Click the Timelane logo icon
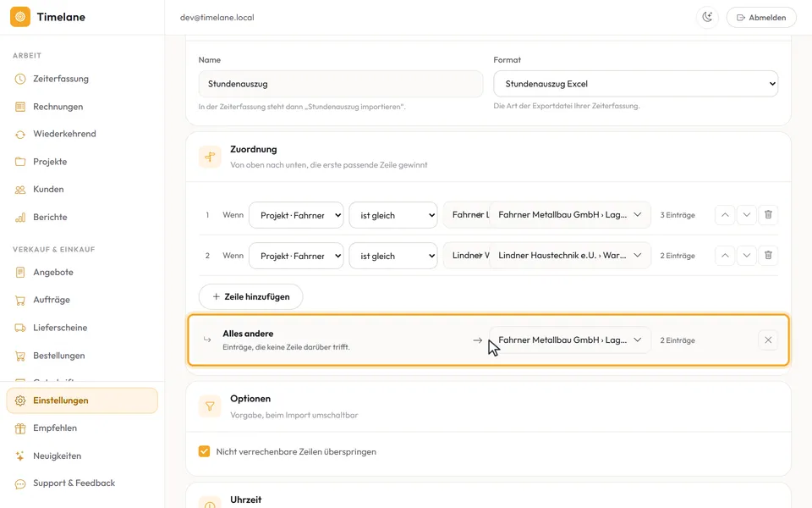The width and height of the screenshot is (812, 508). coord(20,17)
